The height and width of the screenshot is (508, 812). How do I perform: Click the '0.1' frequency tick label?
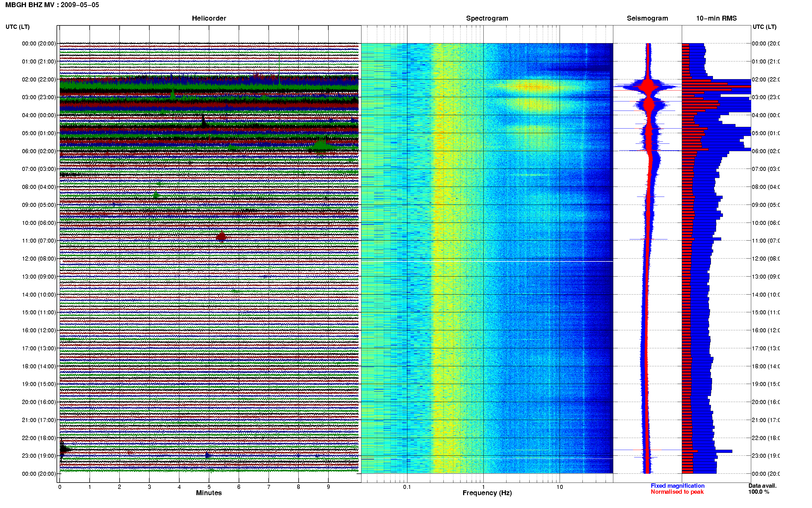[x=407, y=487]
